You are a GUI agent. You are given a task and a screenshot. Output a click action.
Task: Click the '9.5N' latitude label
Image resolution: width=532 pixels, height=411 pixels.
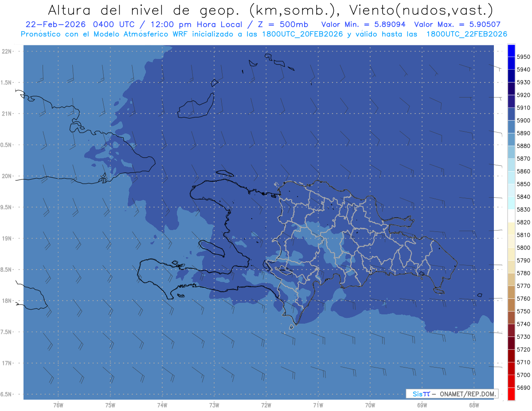pos(6,207)
